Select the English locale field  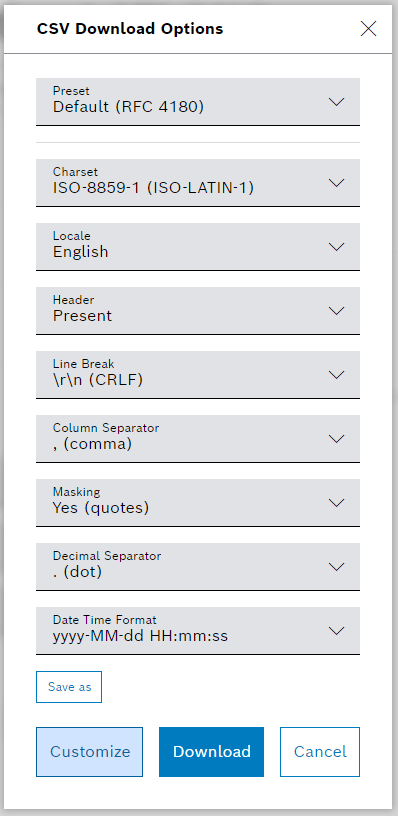pos(198,247)
